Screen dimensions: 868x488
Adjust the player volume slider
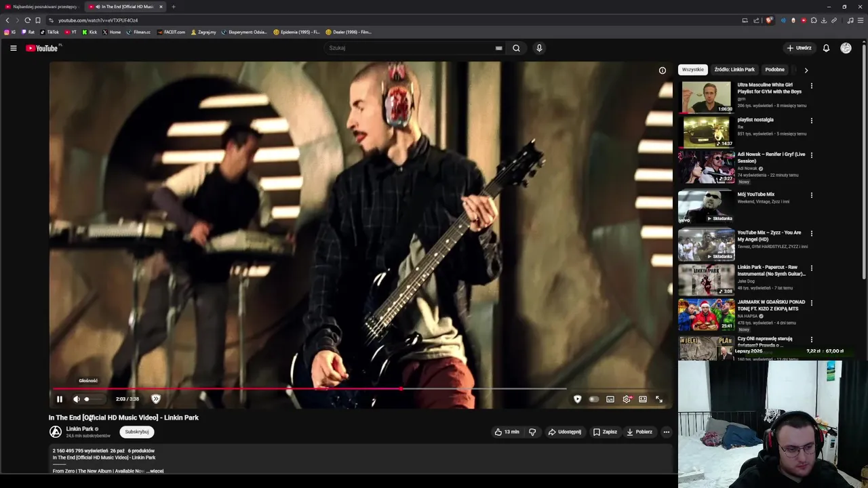(93, 399)
